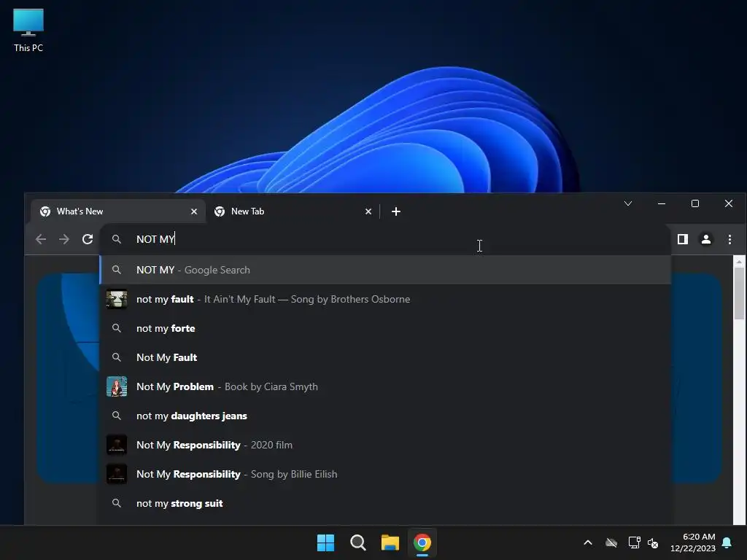Click the magnifier icon in the address bar
747x560 pixels.
pos(116,239)
